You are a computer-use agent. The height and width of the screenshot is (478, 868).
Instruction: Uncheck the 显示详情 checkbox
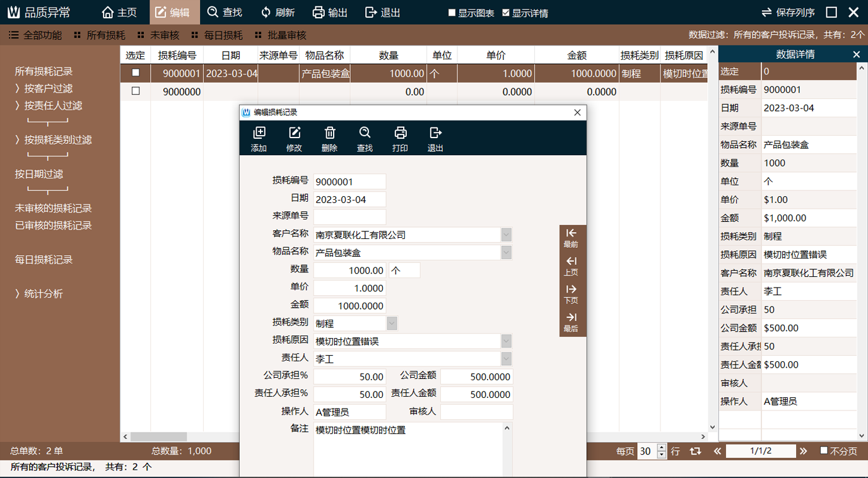tap(506, 13)
